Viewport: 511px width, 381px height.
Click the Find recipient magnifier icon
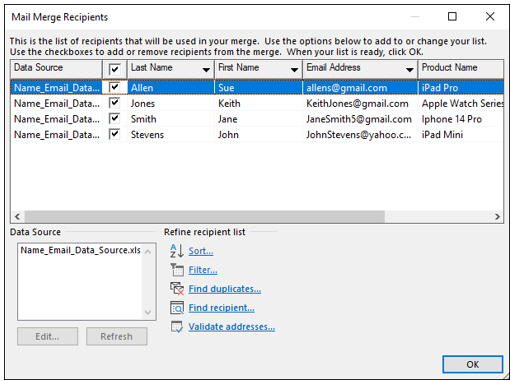177,308
